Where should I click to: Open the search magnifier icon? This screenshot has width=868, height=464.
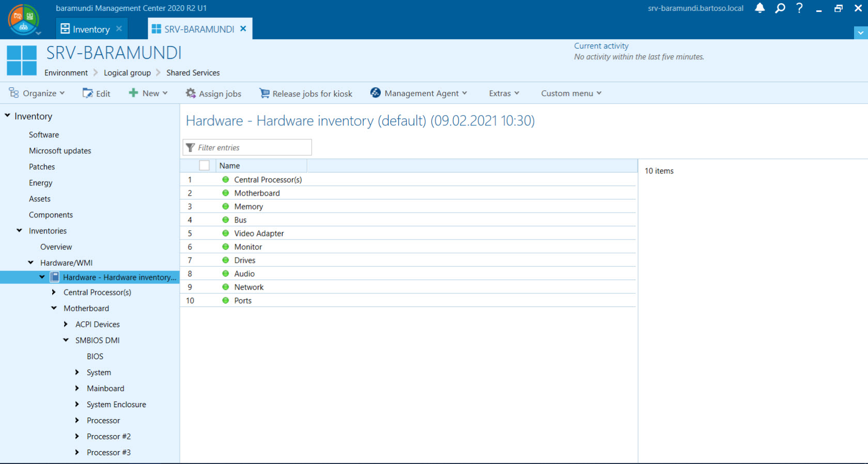click(x=780, y=8)
